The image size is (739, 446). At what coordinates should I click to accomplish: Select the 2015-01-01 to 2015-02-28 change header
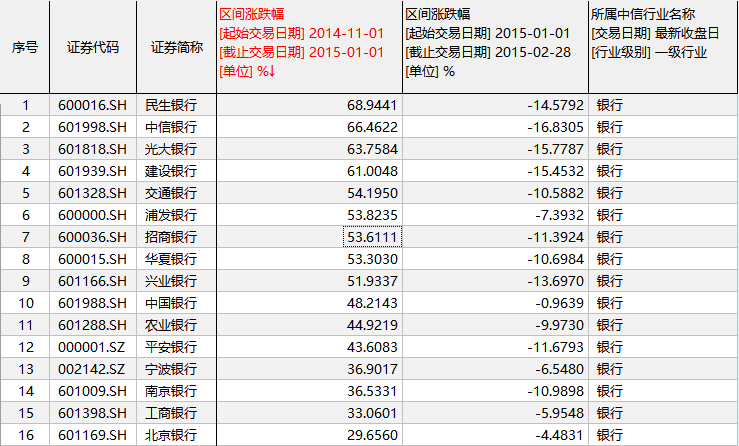tap(495, 47)
